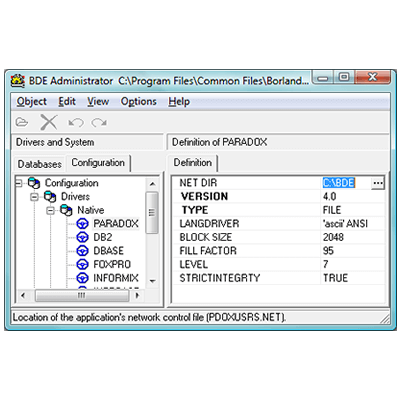Click the DB2 driver icon

point(82,237)
